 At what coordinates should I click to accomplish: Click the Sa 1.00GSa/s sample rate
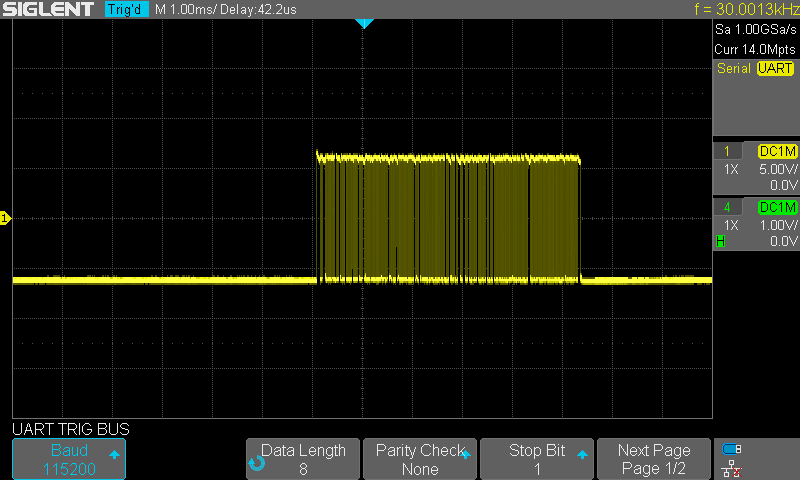point(755,30)
